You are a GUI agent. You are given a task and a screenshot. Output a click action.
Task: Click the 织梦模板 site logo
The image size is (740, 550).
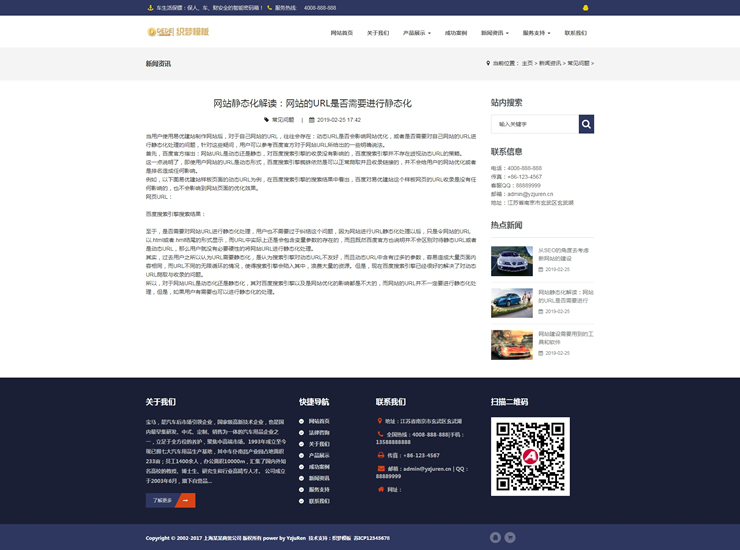coord(178,32)
